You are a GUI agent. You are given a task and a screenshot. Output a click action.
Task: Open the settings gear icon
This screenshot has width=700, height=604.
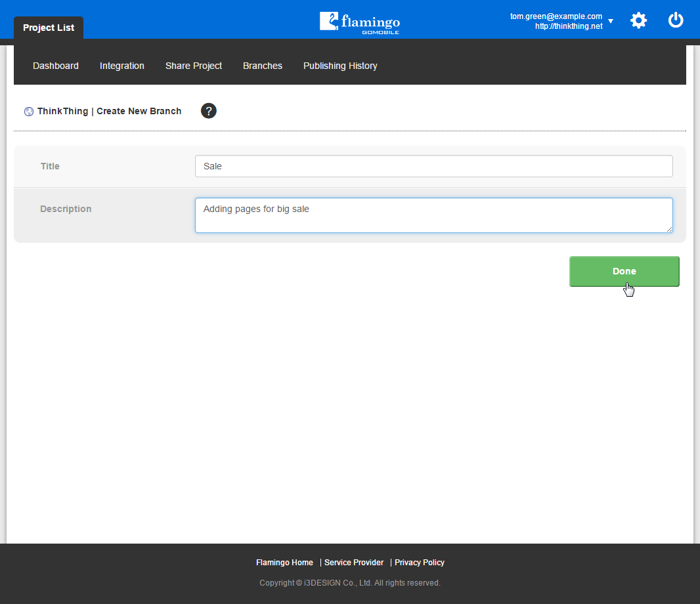(x=638, y=20)
